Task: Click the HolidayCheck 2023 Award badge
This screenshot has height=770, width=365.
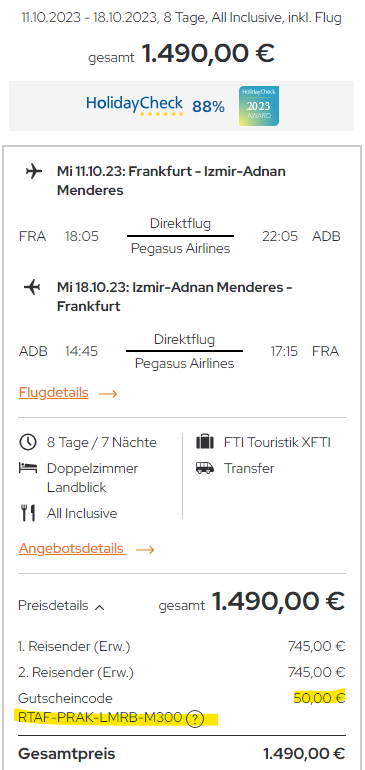Action: pos(259,106)
